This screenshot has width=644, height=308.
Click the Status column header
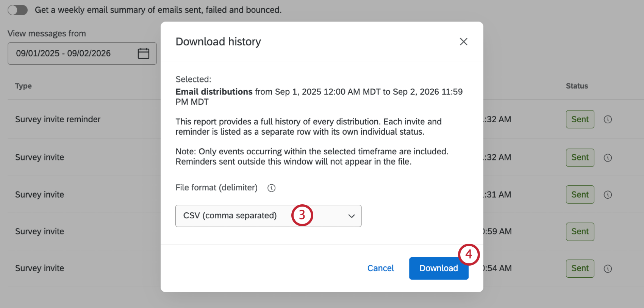click(x=577, y=86)
